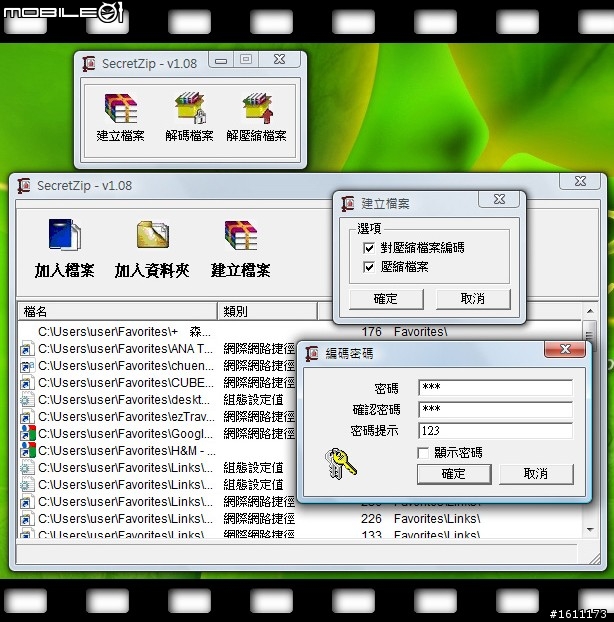Click 加入資料夾 folder icon in main toolbar
This screenshot has height=622, width=614.
pos(152,235)
